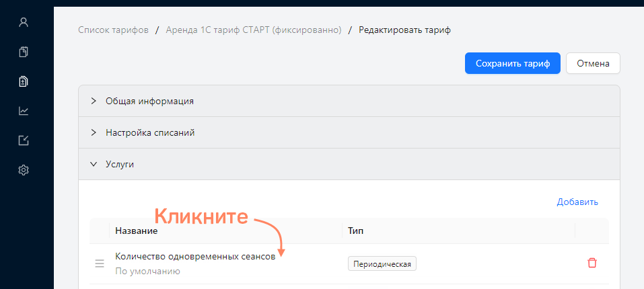Click the Сохранить тариф button
The width and height of the screenshot is (644, 289).
[x=513, y=64]
